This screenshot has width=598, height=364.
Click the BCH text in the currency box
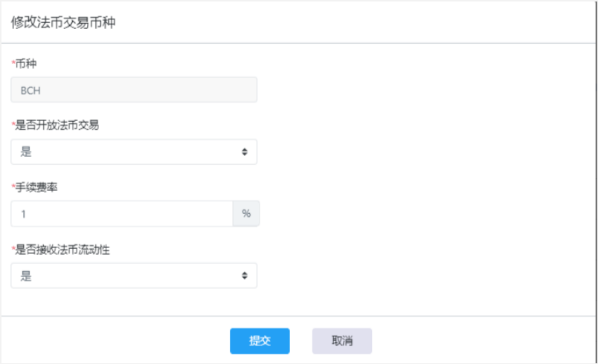tap(30, 91)
